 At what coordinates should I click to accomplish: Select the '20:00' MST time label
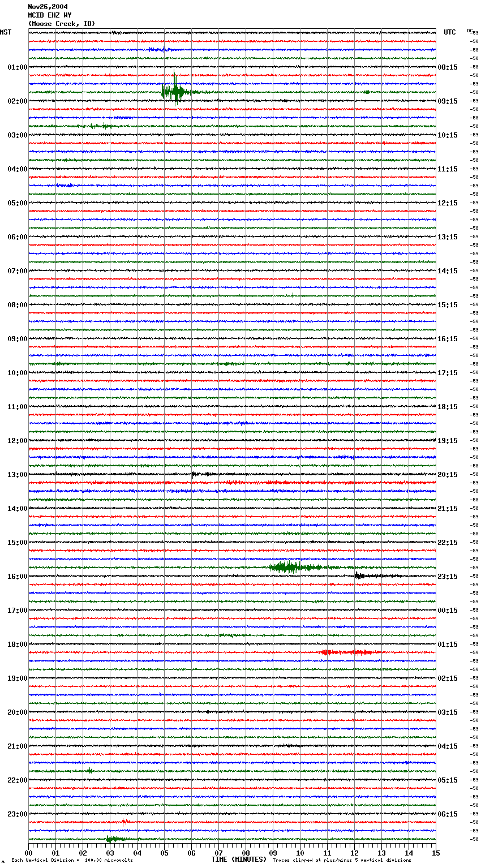18,712
